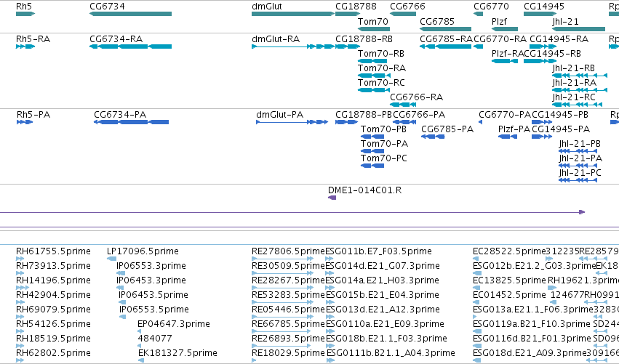Click the Jhl-21-RC transcript
The image size is (619, 364).
[577, 105]
